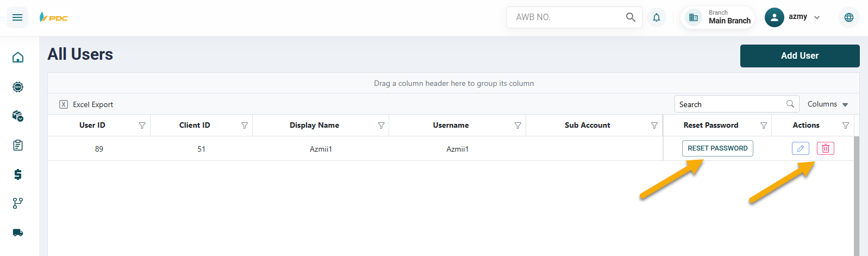
Task: Expand the Columns chooser dropdown
Action: click(x=827, y=104)
